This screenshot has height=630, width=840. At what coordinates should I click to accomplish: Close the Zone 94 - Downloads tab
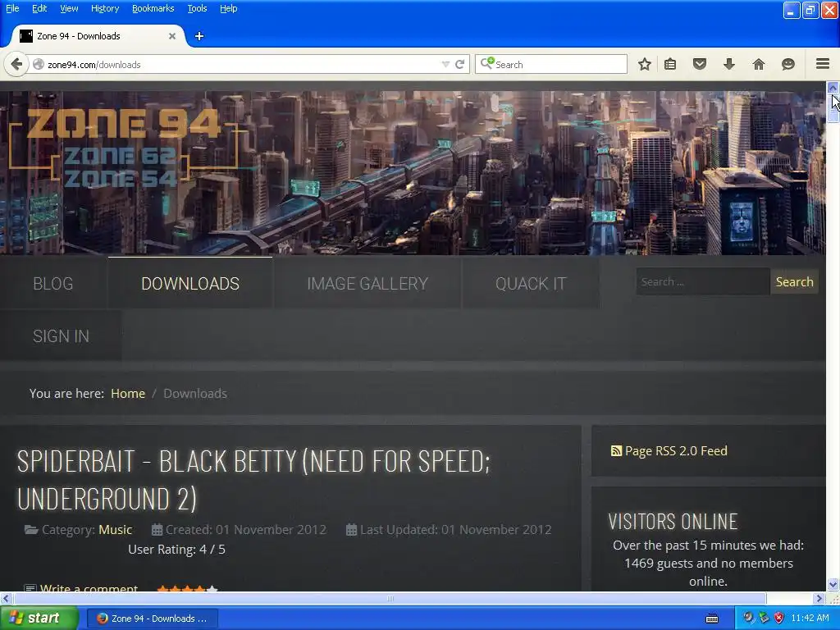172,36
